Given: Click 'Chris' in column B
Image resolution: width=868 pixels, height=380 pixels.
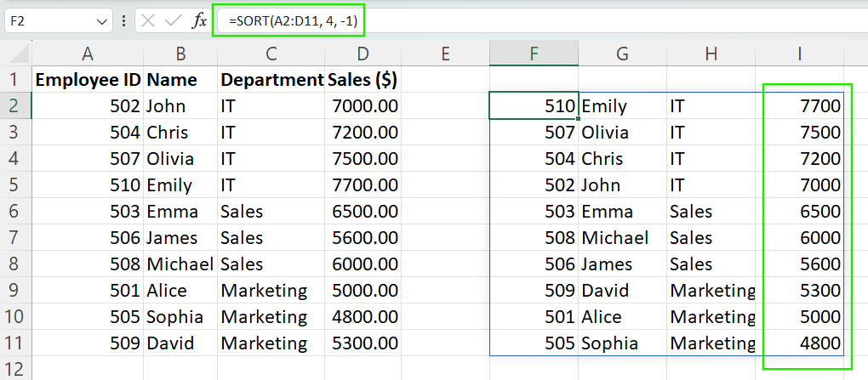Looking at the screenshot, I should [x=180, y=133].
